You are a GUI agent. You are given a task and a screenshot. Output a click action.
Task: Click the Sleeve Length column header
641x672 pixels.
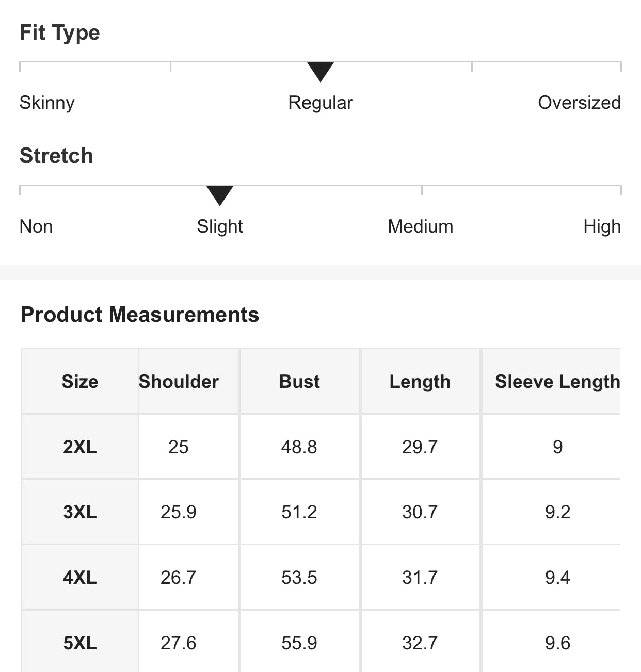pos(557,382)
